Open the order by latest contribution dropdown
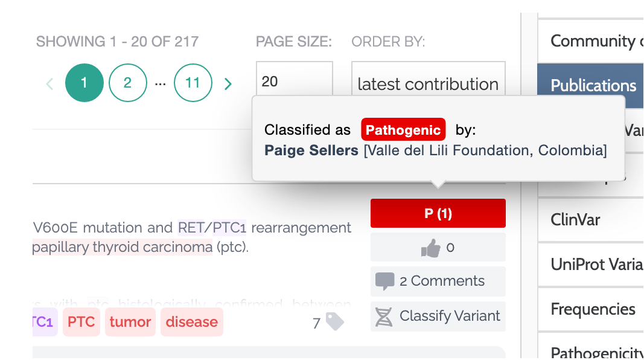644x360 pixels. click(428, 84)
